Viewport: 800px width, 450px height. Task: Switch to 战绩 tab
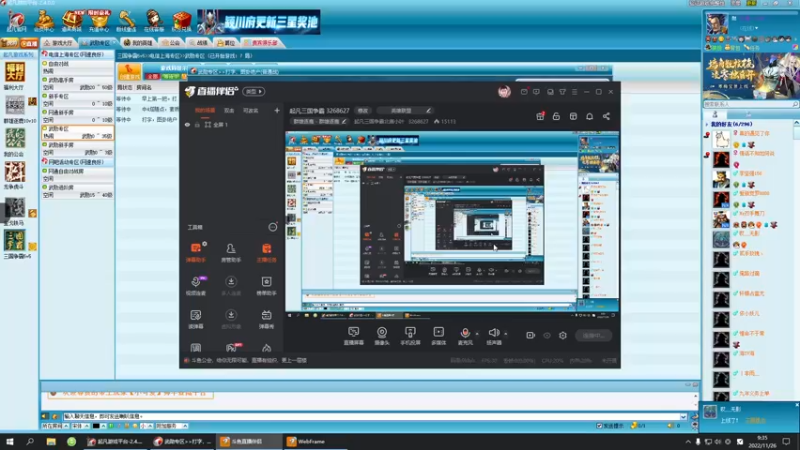[x=198, y=43]
